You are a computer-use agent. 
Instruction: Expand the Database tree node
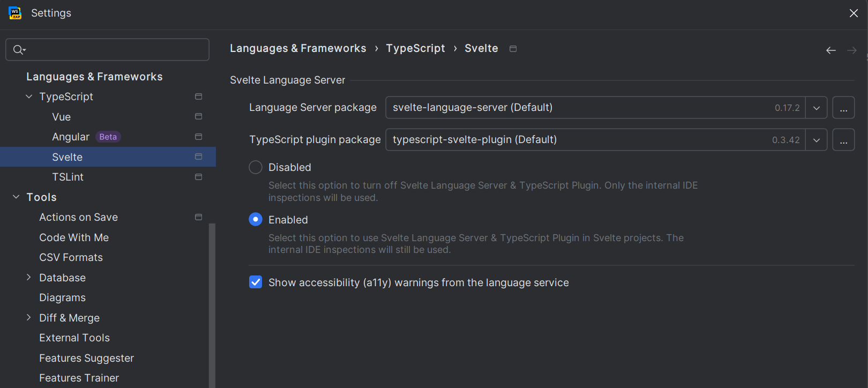[29, 278]
